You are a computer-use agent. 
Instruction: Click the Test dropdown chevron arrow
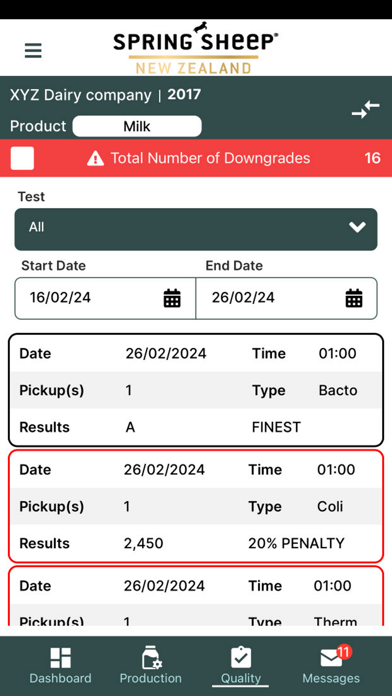tap(357, 227)
